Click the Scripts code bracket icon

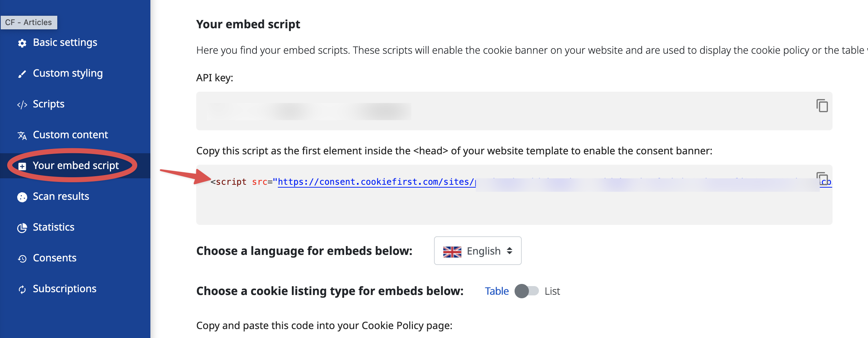(x=22, y=105)
